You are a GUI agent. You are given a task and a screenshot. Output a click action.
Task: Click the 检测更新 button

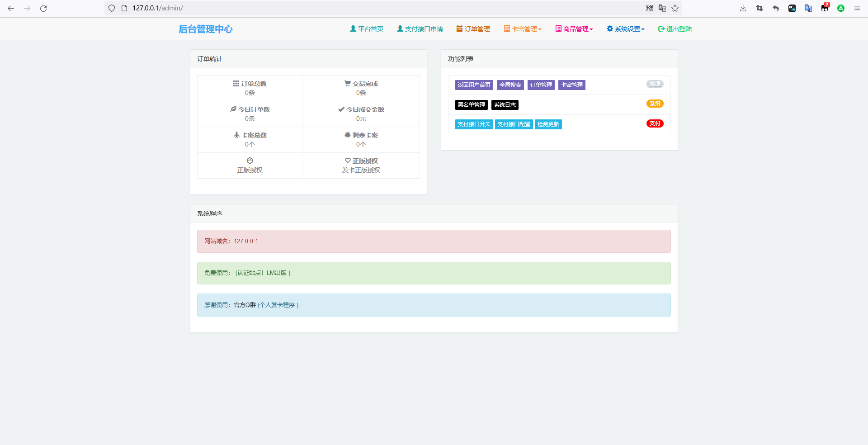point(548,124)
